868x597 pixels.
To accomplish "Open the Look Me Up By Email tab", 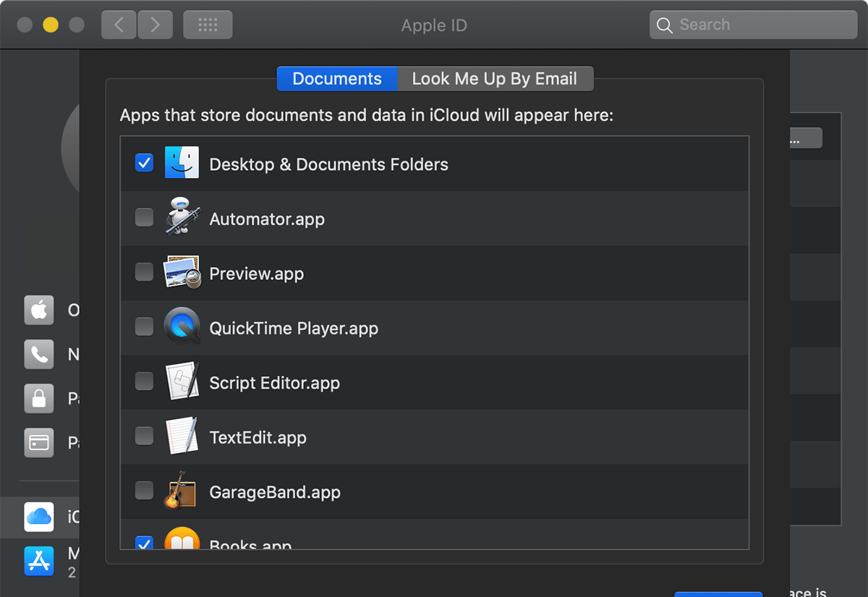I will pos(495,79).
